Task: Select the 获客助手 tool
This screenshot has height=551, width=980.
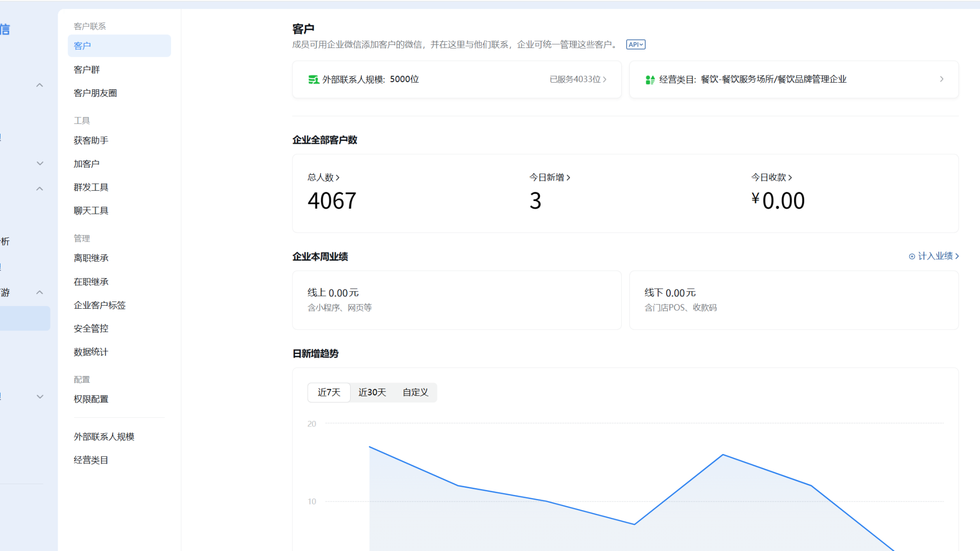Action: pyautogui.click(x=91, y=140)
